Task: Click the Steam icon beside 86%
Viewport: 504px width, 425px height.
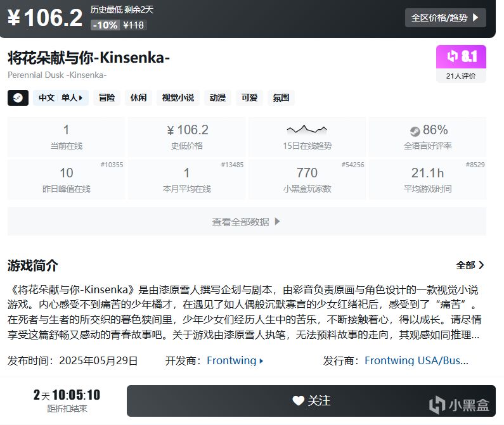Action: point(415,130)
